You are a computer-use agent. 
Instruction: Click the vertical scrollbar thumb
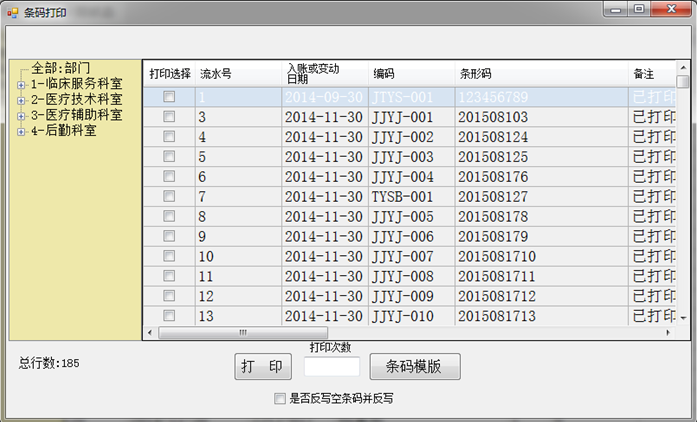pyautogui.click(x=683, y=82)
